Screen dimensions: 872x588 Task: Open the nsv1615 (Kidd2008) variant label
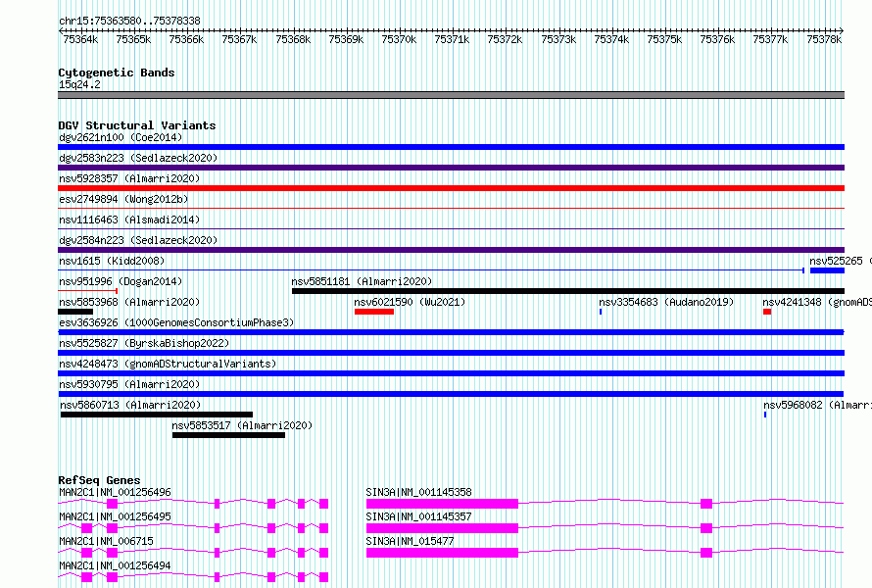tap(112, 261)
